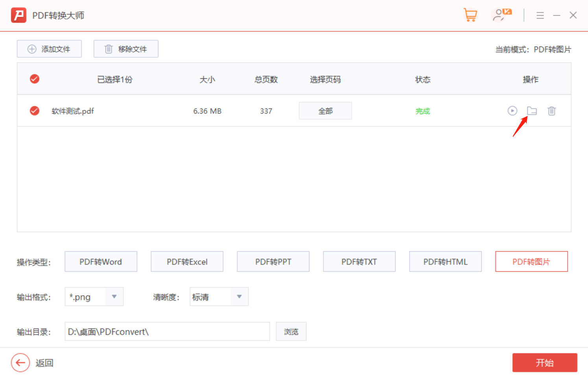Open the shopping cart icon
Screen dimensions: 588x376
pos(470,15)
